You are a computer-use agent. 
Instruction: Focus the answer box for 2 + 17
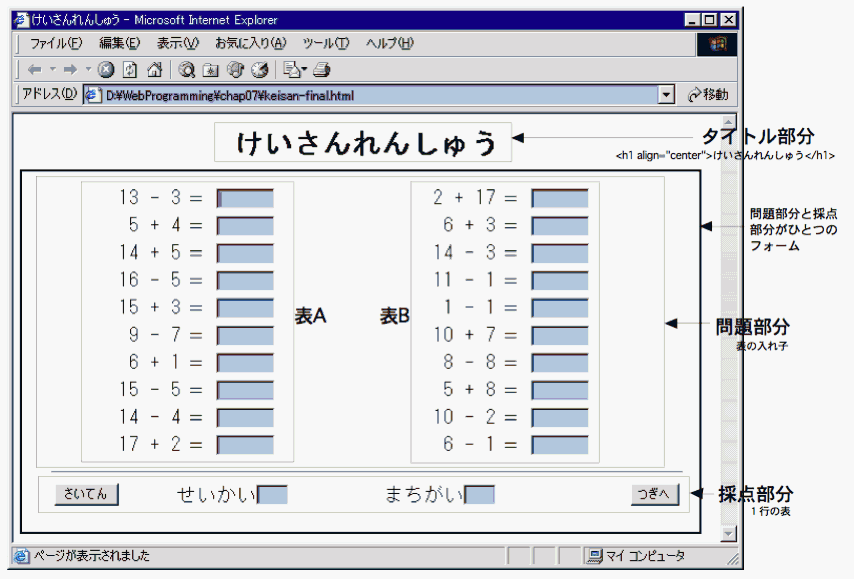coord(560,198)
